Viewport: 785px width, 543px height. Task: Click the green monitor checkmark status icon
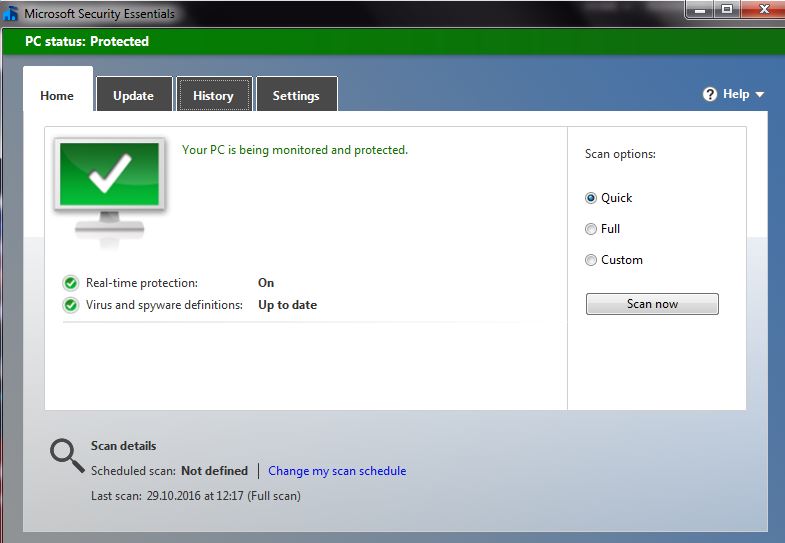[x=110, y=191]
